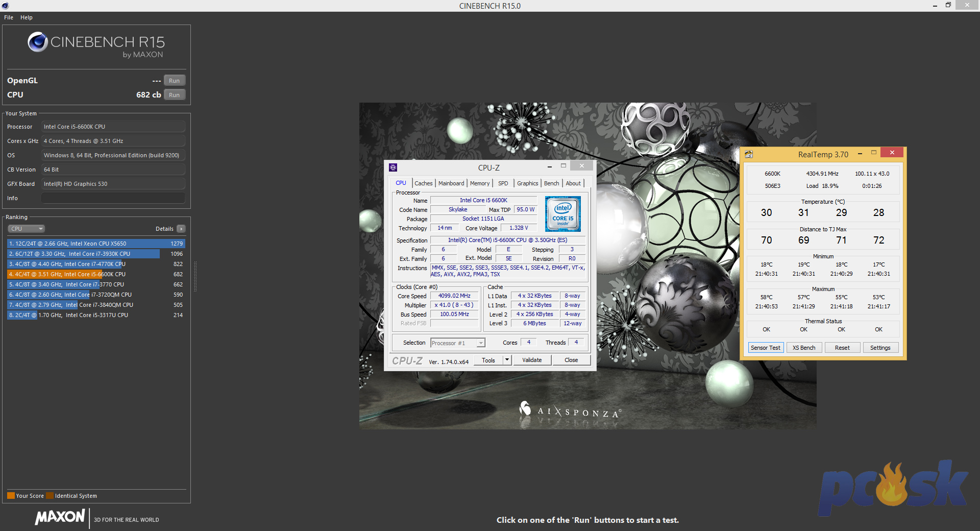Open the Help menu
Image resolution: width=980 pixels, height=531 pixels.
pyautogui.click(x=27, y=17)
